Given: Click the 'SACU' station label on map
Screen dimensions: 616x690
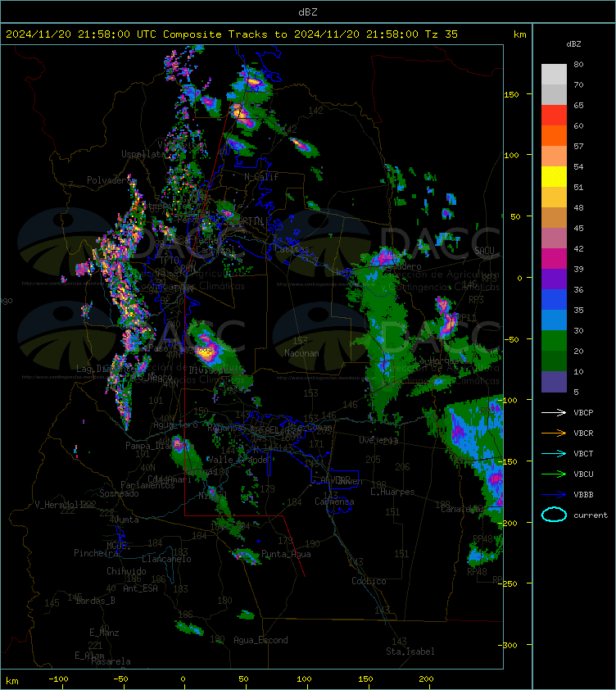Looking at the screenshot, I should (484, 250).
